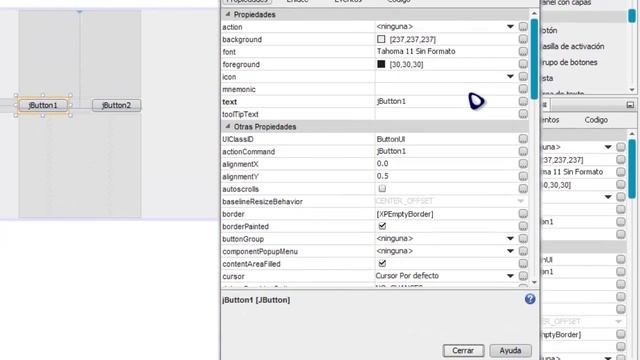
Task: Open custom editor button for borderPainted row
Action: click(x=523, y=226)
